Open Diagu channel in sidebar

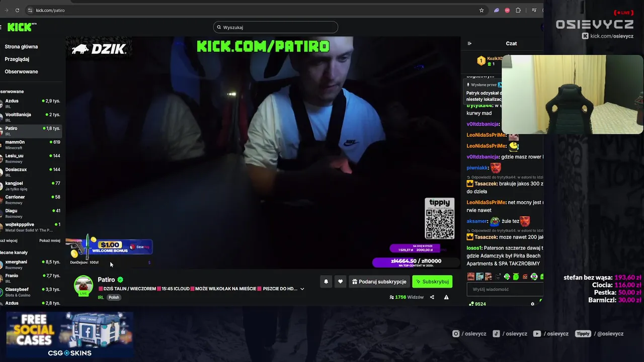coord(30,213)
